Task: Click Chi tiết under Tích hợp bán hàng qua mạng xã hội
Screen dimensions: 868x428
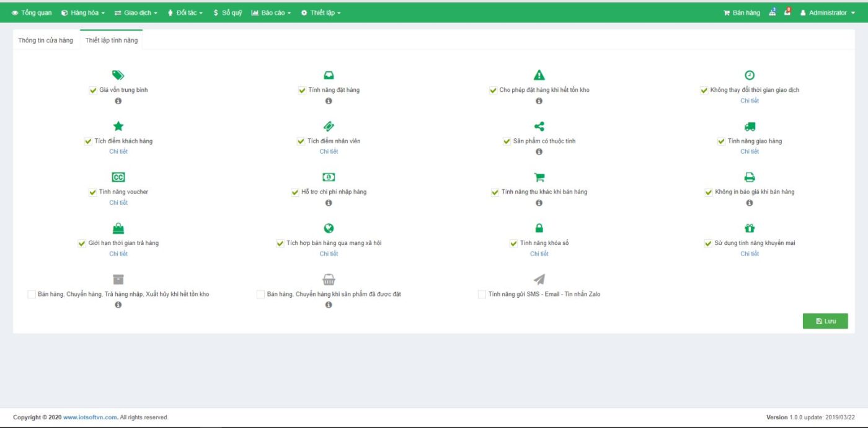Action: click(329, 253)
